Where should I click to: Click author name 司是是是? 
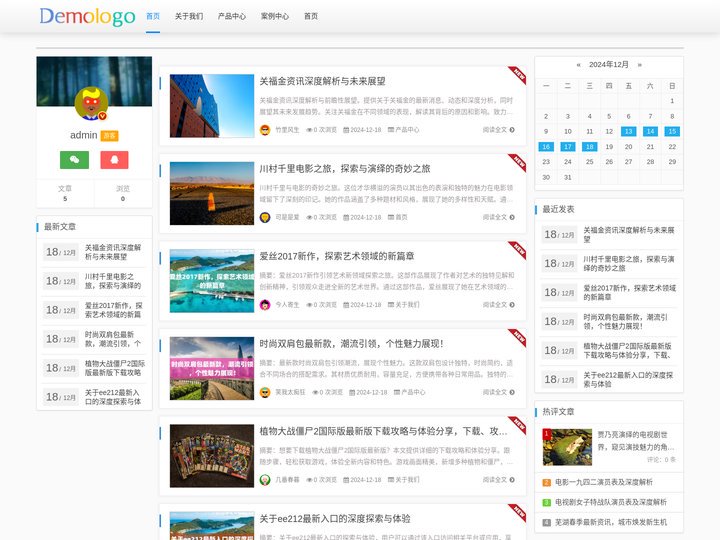287,217
